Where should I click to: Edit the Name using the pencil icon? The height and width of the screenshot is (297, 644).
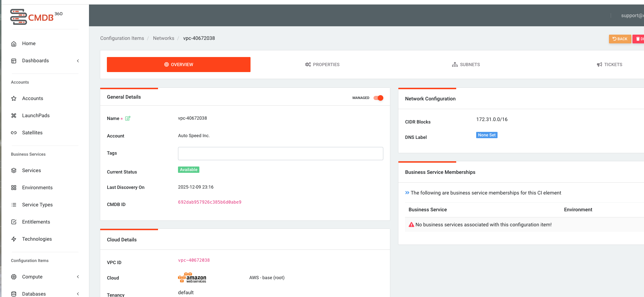(x=128, y=118)
